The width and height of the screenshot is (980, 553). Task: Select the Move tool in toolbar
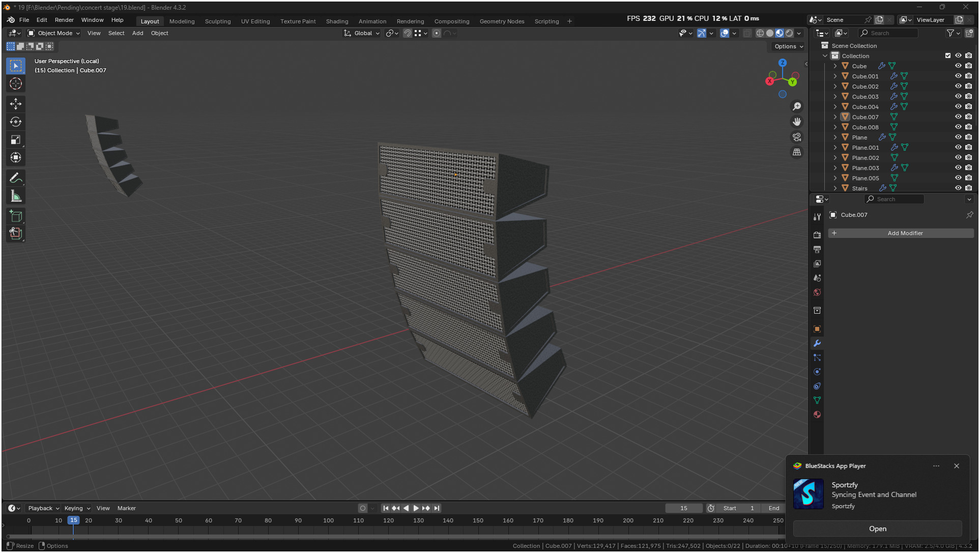click(x=16, y=104)
